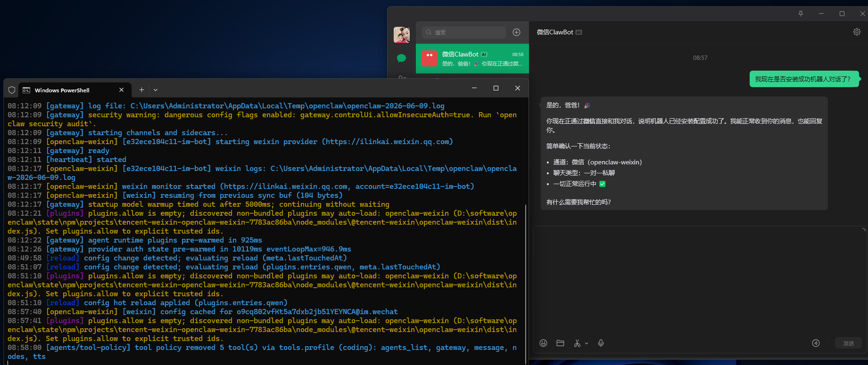Click the 一切正常运行中 status line
Screen dimensions: 868x365
[x=579, y=184]
